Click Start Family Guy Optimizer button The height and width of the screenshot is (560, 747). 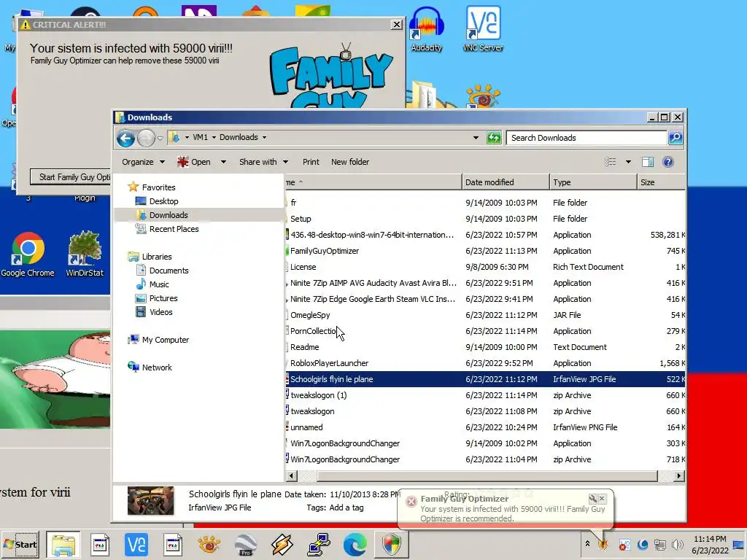pyautogui.click(x=71, y=176)
